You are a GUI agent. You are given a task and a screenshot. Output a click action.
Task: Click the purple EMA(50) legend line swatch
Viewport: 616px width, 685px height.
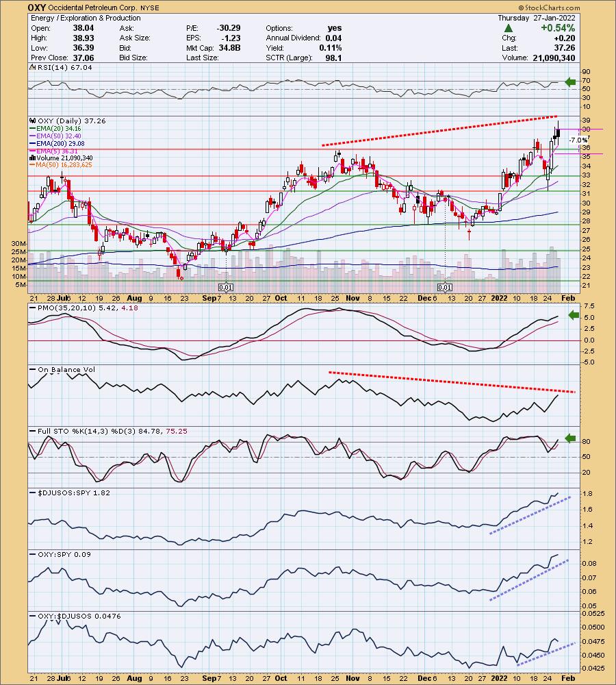[33, 136]
